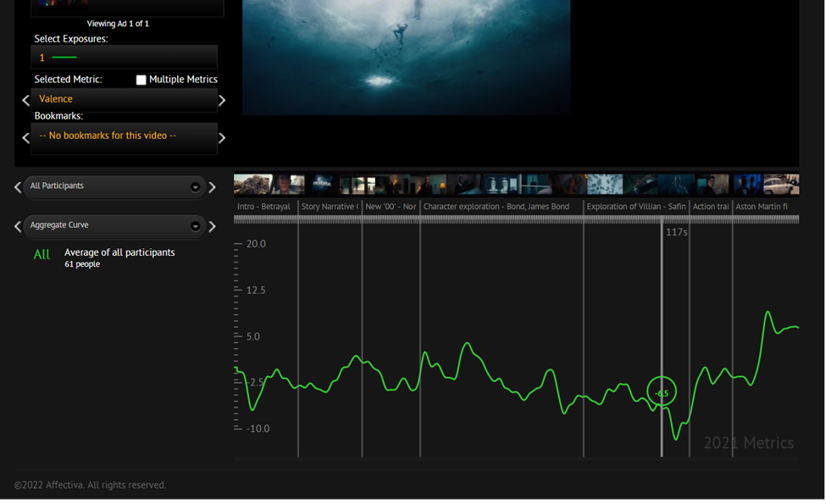826x504 pixels.
Task: Click the Universal logo thumbnail
Action: click(322, 185)
